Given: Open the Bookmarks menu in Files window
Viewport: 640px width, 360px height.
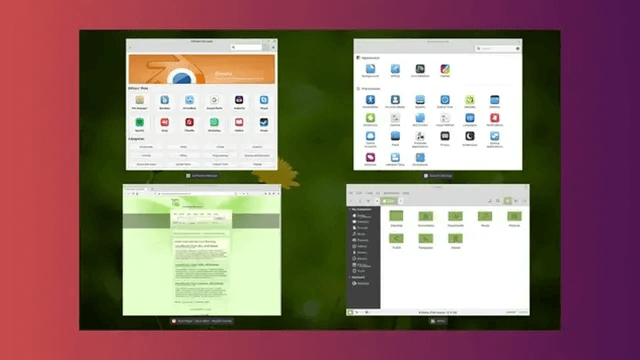Looking at the screenshot, I should coord(391,193).
